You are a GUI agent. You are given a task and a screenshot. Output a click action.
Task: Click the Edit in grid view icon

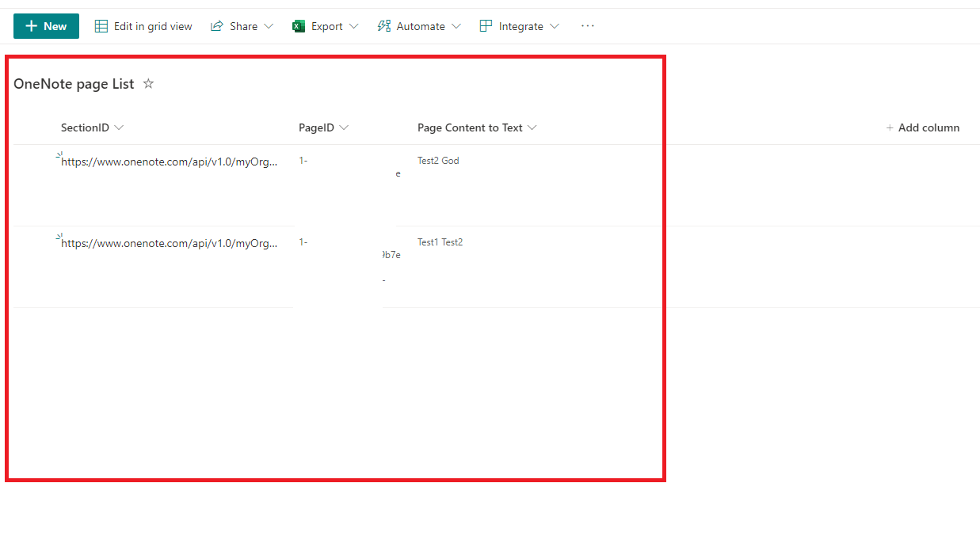coord(101,25)
